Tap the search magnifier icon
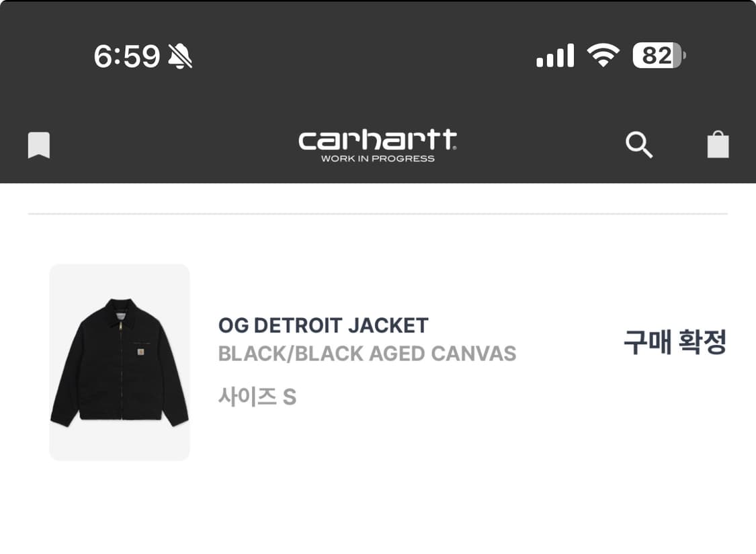 (638, 145)
